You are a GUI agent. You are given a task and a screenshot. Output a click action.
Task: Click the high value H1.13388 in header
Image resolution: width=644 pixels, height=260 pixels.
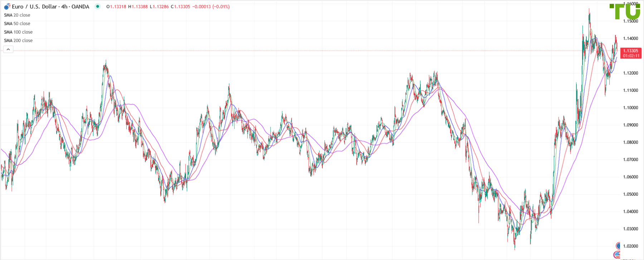(x=138, y=7)
